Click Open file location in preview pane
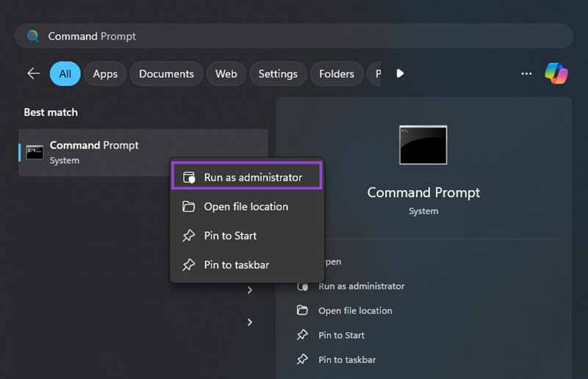 (x=355, y=311)
